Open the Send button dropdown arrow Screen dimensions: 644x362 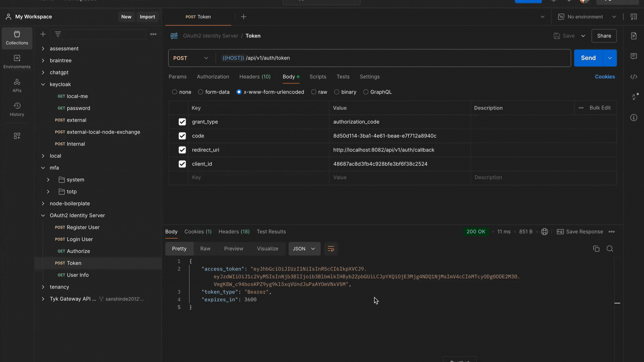[610, 58]
